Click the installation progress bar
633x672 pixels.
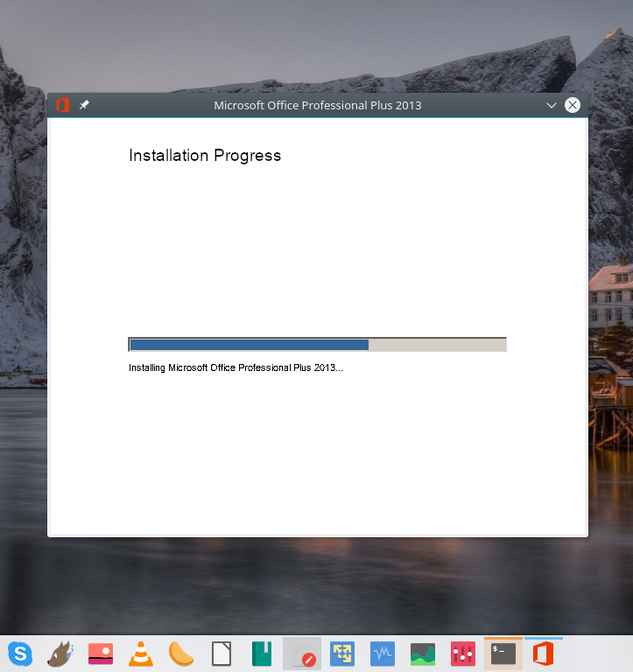317,345
